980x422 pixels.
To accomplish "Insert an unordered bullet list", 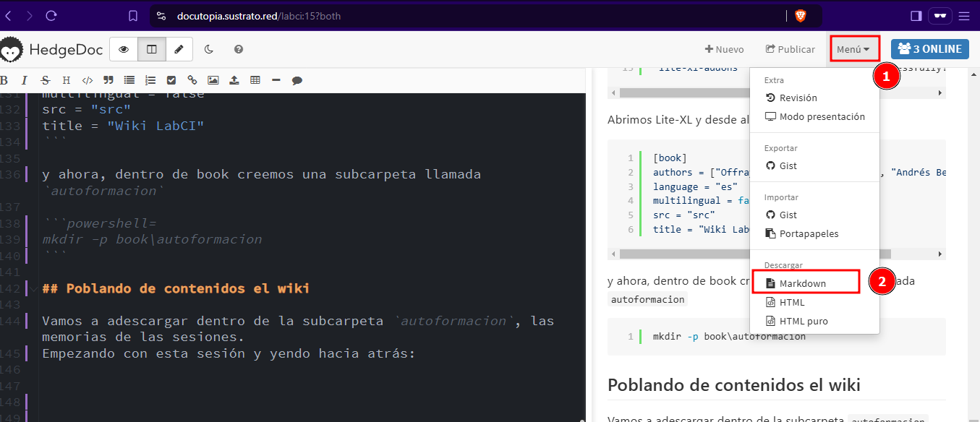I will coord(129,80).
